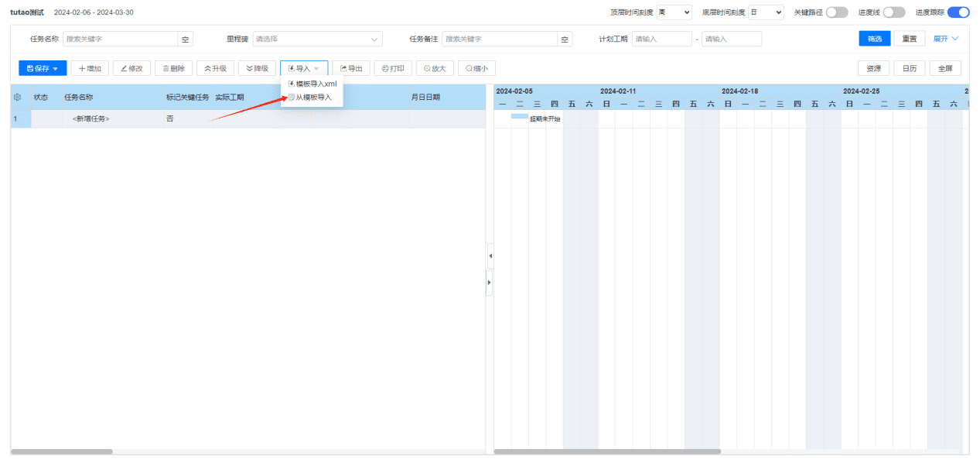Click the 缩小 (zoom out) button
The height and width of the screenshot is (470, 980).
(x=476, y=68)
